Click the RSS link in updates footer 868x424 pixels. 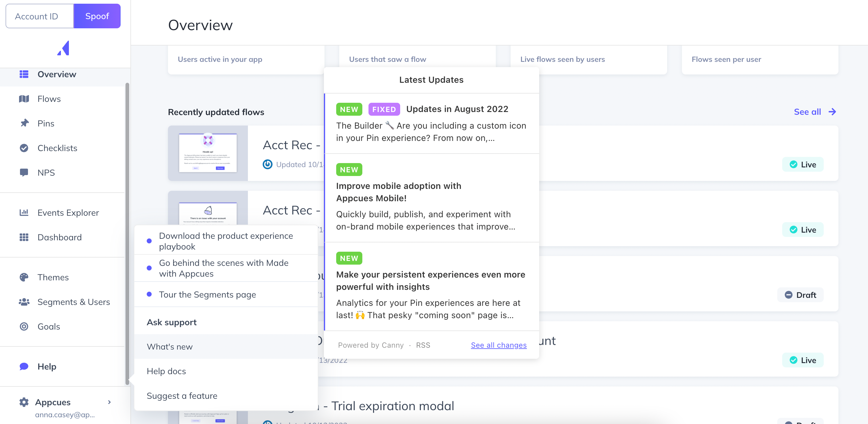423,345
